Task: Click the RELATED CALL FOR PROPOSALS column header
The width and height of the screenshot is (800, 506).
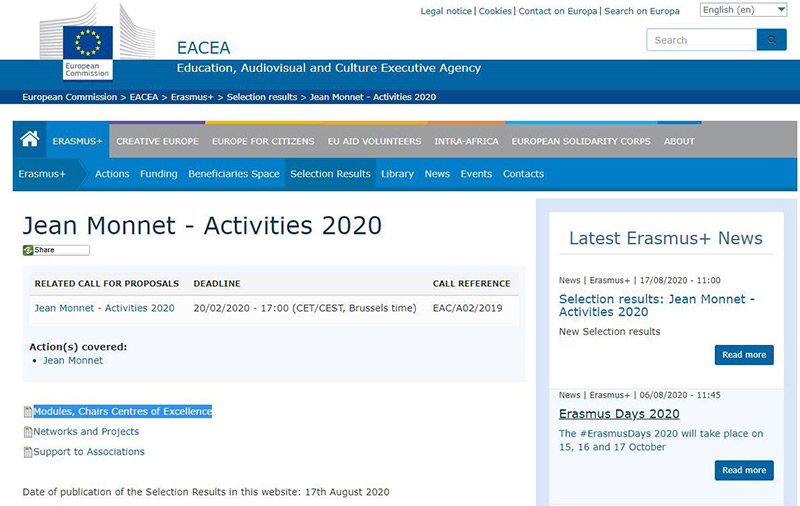Action: click(107, 284)
